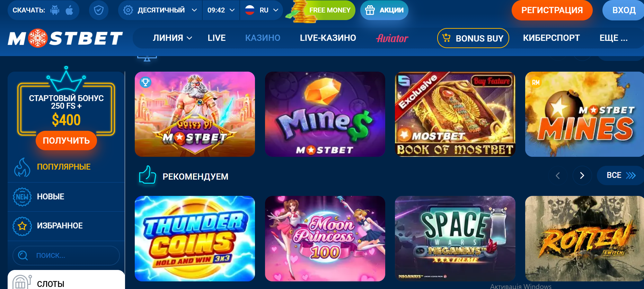
Task: Open the Popular games flame icon
Action: point(22,167)
